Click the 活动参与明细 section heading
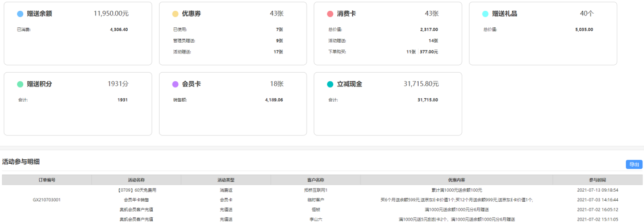The image size is (644, 224). tap(21, 162)
